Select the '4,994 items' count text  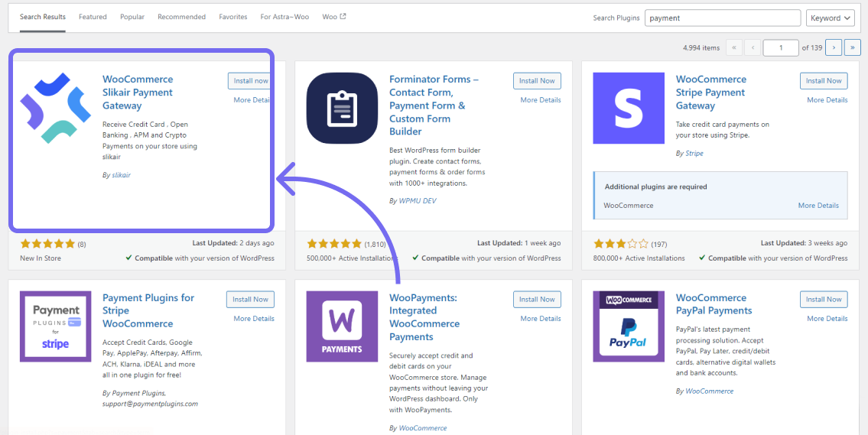click(x=701, y=48)
